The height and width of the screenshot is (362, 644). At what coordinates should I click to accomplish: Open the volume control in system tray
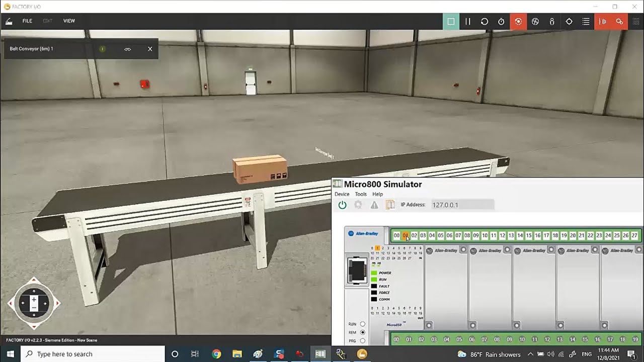[x=550, y=354]
